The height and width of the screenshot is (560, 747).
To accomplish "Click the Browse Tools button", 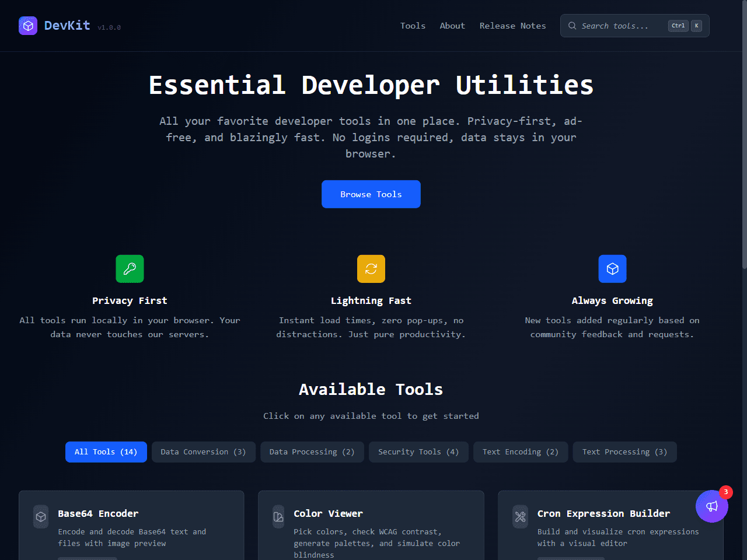I will click(x=371, y=194).
